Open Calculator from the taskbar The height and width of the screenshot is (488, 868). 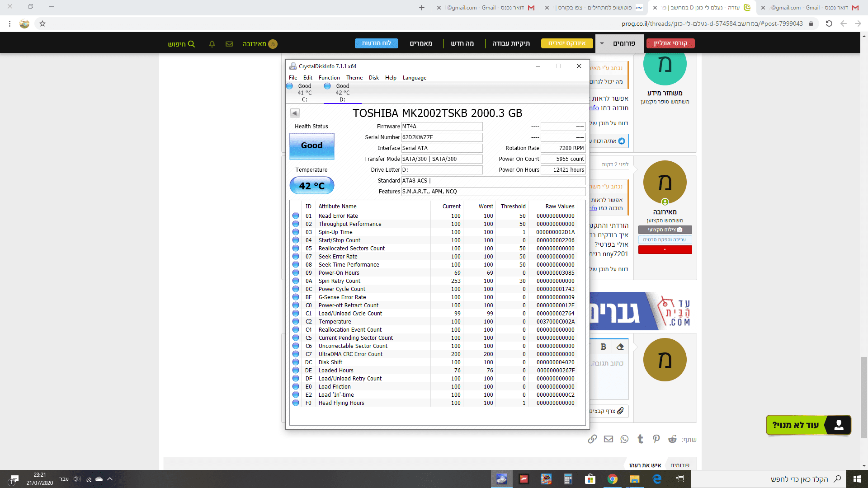click(568, 479)
